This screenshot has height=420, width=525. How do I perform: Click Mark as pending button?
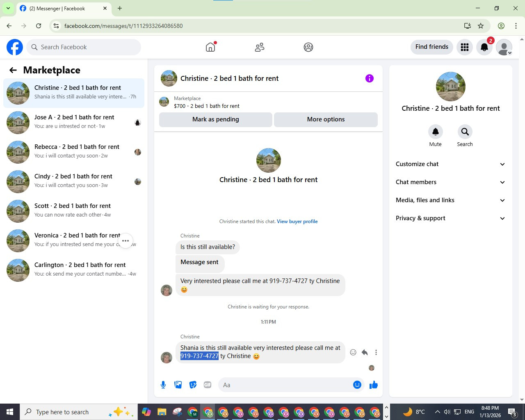coord(216,119)
